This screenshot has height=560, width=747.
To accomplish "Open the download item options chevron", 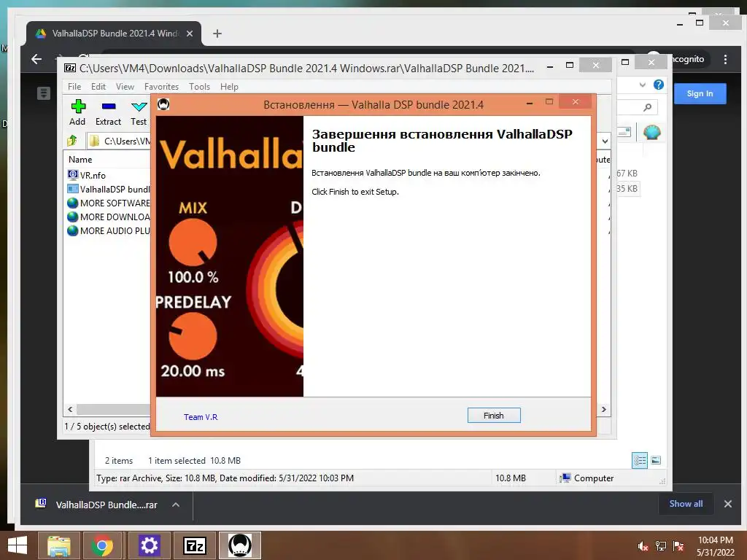I will 176,505.
